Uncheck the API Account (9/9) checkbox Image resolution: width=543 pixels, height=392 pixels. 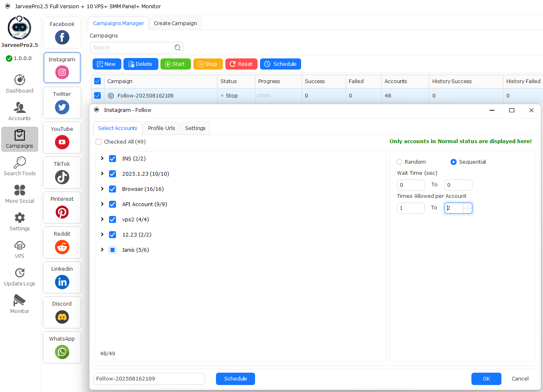pos(112,204)
